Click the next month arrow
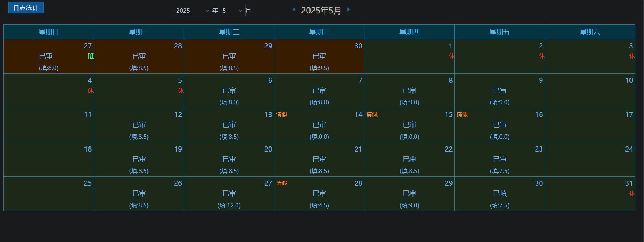 tap(348, 10)
